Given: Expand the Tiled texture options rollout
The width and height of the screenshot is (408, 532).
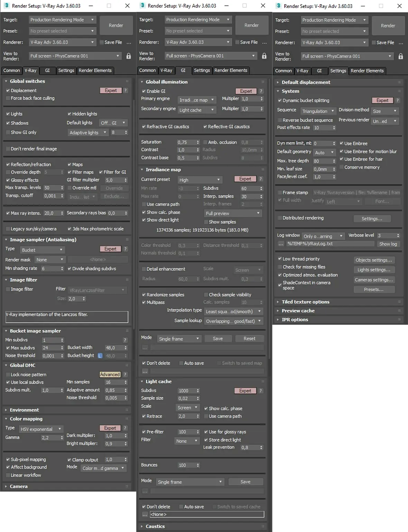Looking at the screenshot, I should [305, 302].
